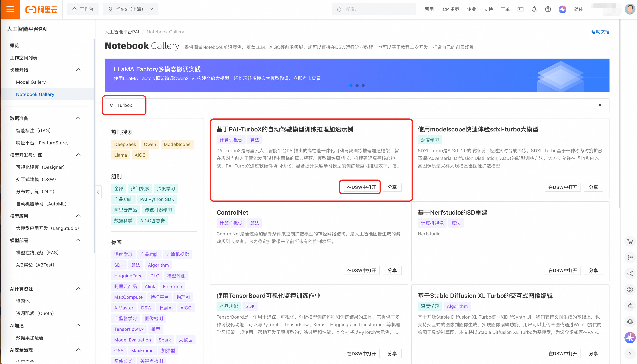637x364 pixels.
Task: Open the 华东2（上海）region dropdown
Action: pos(131,9)
